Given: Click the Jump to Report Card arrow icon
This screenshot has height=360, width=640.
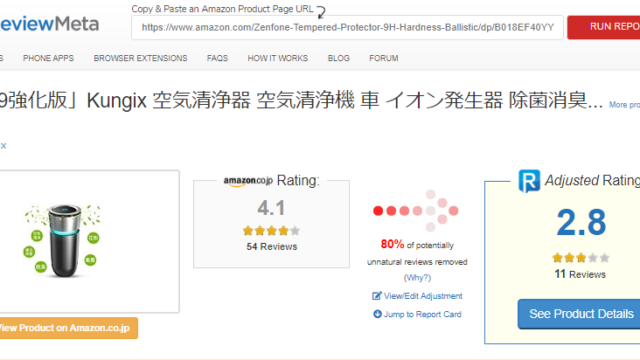Looking at the screenshot, I should coord(377,314).
